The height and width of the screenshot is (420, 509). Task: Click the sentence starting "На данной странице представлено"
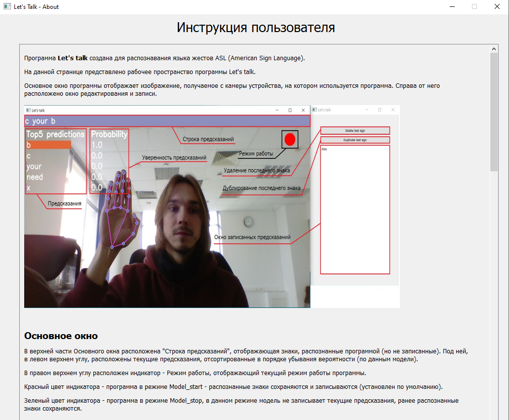[x=140, y=72]
